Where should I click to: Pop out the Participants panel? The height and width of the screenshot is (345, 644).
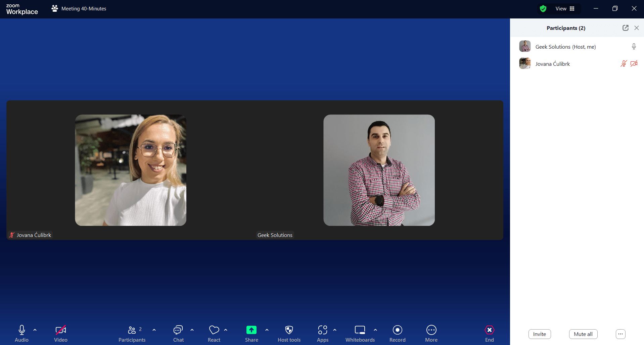(625, 28)
